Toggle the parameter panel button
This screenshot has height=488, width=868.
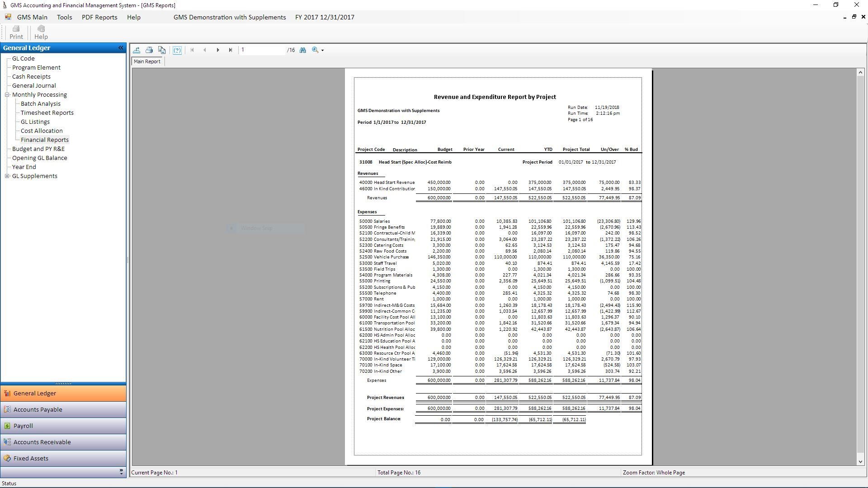177,50
